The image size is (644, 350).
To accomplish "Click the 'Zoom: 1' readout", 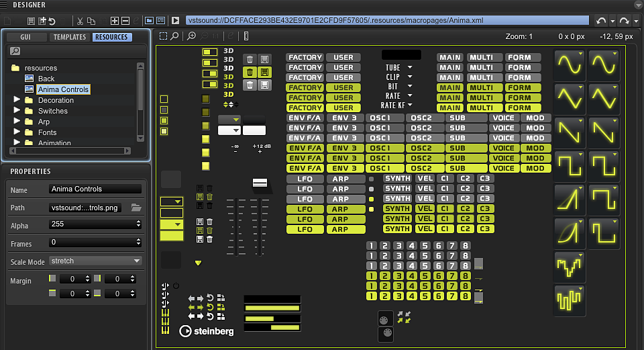I will (x=519, y=36).
